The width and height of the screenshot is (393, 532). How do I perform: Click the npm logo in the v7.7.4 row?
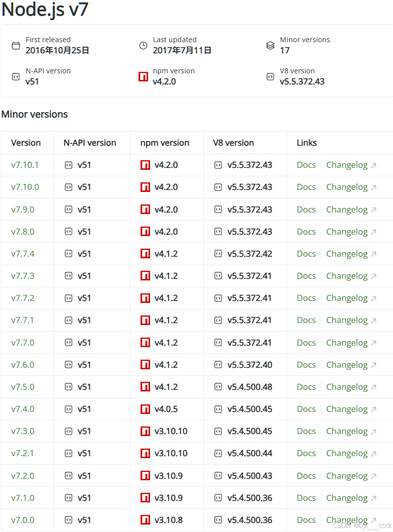[145, 254]
